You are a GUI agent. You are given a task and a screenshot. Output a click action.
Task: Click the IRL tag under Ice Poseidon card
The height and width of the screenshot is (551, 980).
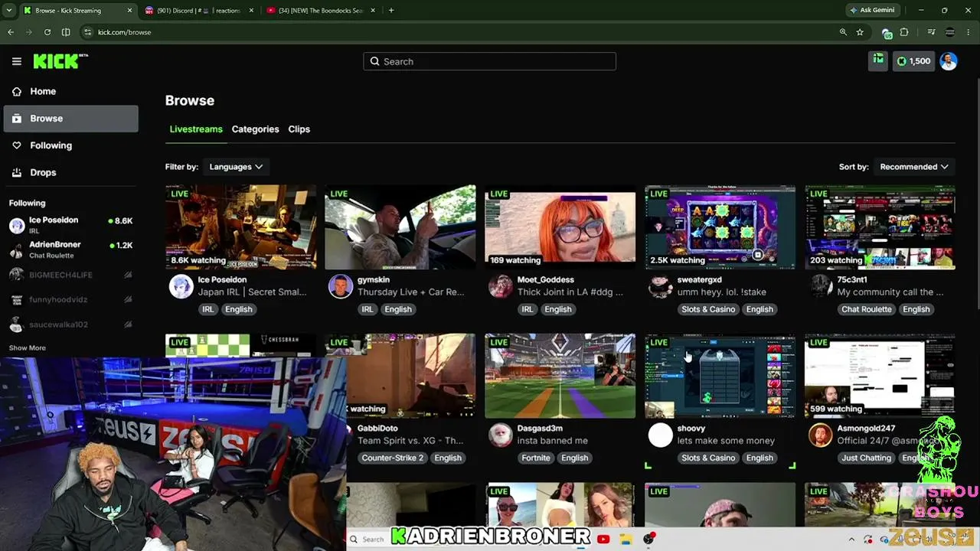point(207,309)
